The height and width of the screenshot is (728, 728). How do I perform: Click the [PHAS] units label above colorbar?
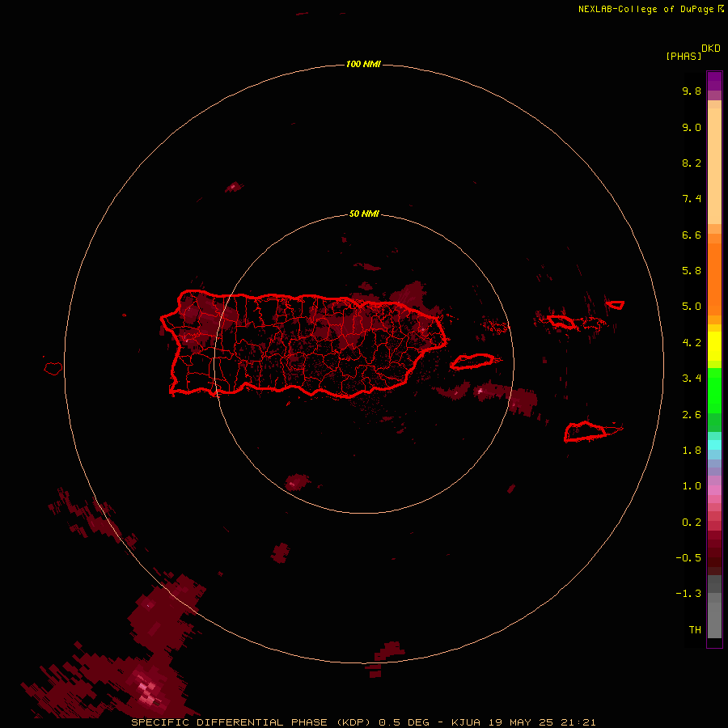tap(684, 56)
